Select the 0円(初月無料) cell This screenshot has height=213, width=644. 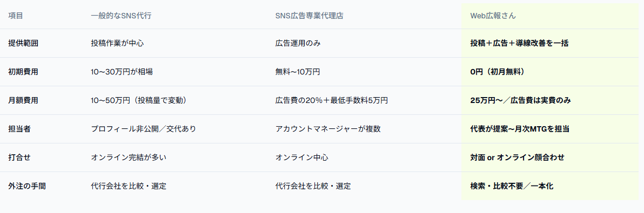tap(498, 72)
